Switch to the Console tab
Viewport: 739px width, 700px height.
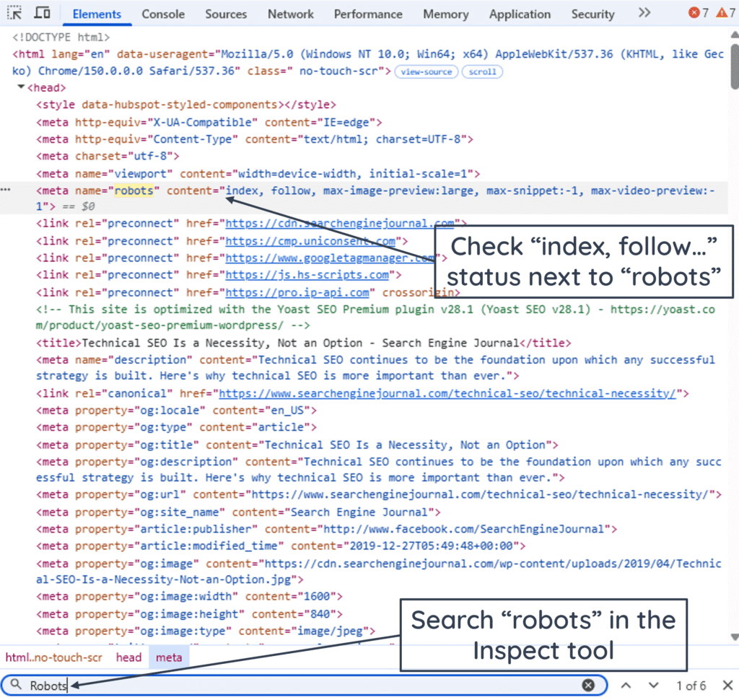click(163, 14)
